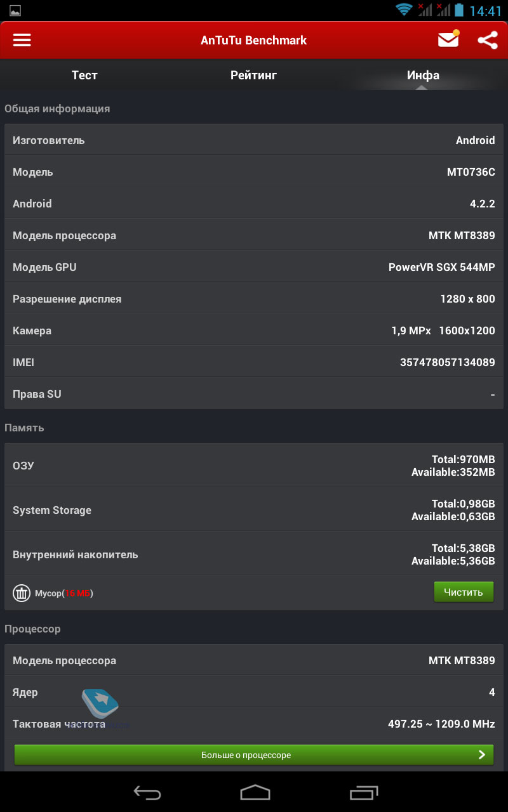The width and height of the screenshot is (508, 812).
Task: Tap the Wi-Fi status icon
Action: tap(404, 10)
